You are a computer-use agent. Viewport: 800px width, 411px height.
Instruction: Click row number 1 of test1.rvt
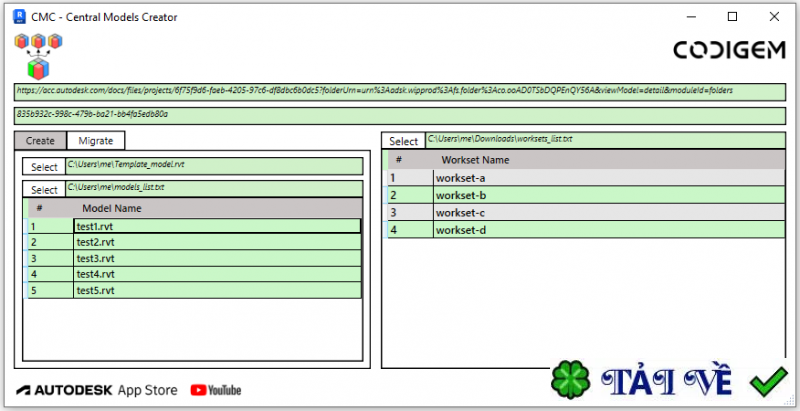(x=51, y=226)
